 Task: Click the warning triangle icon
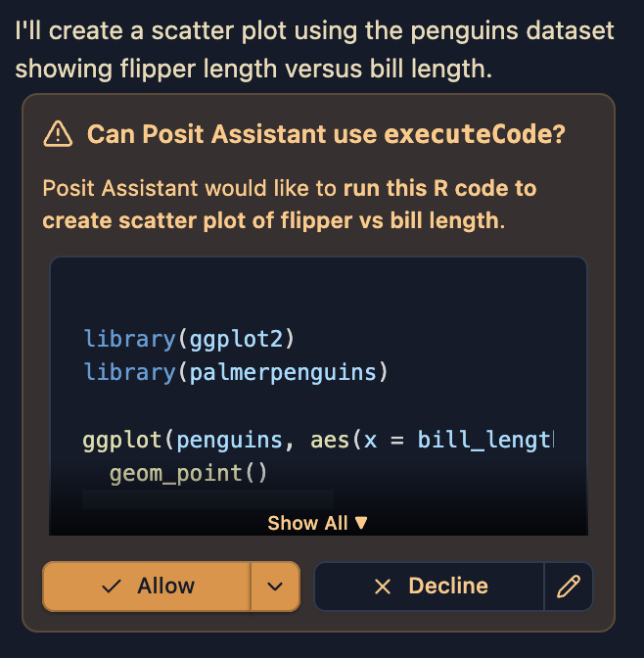pyautogui.click(x=58, y=134)
